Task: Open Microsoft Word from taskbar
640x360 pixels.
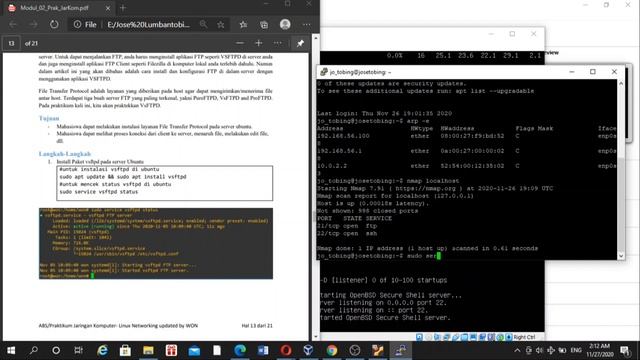Action: pyautogui.click(x=263, y=350)
